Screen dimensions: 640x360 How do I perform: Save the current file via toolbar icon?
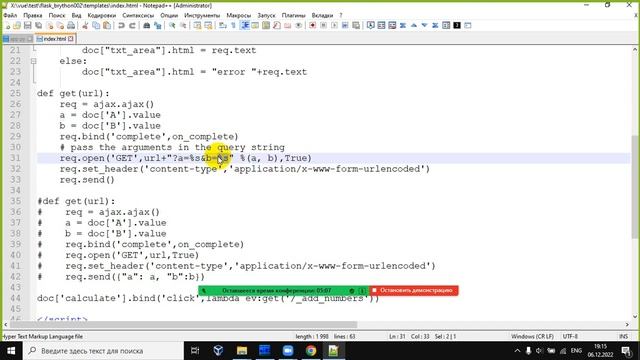coord(27,25)
